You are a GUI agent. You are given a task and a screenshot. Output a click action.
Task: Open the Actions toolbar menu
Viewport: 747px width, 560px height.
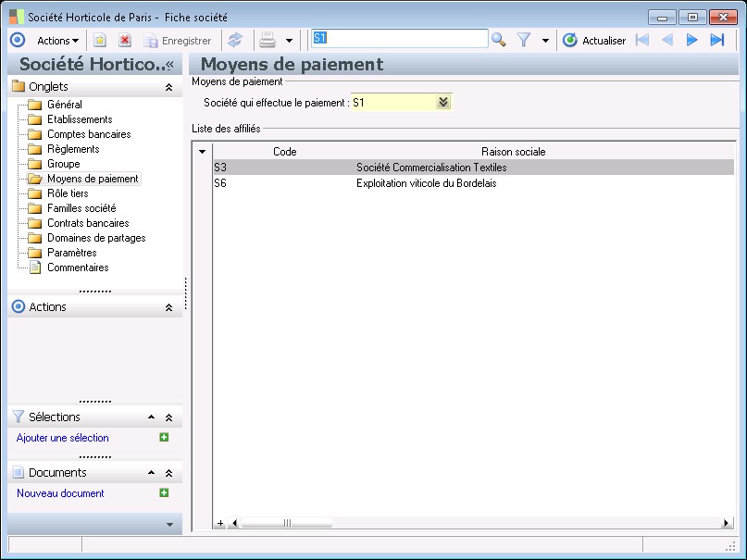(x=57, y=41)
